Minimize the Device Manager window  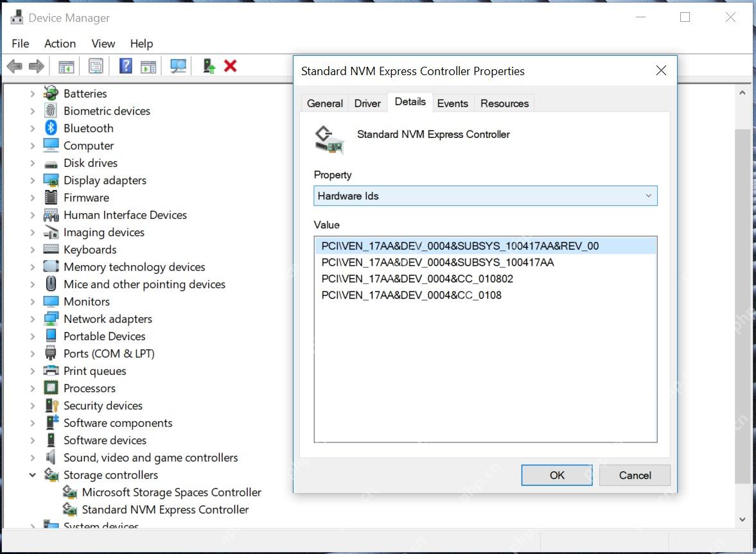(640, 17)
